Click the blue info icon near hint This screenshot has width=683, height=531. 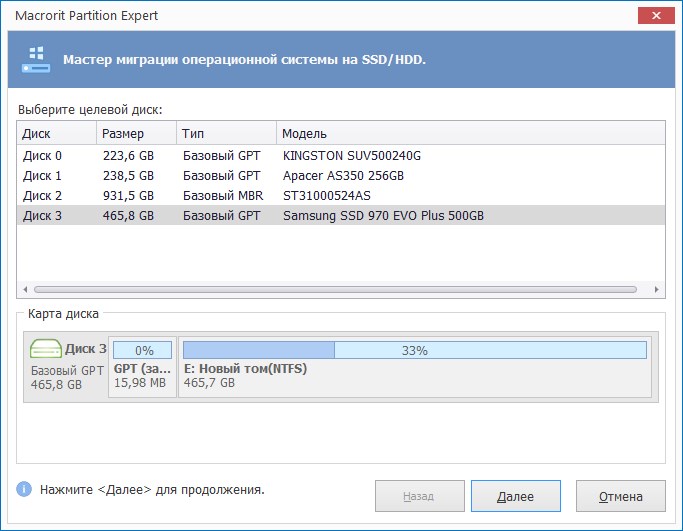24,489
